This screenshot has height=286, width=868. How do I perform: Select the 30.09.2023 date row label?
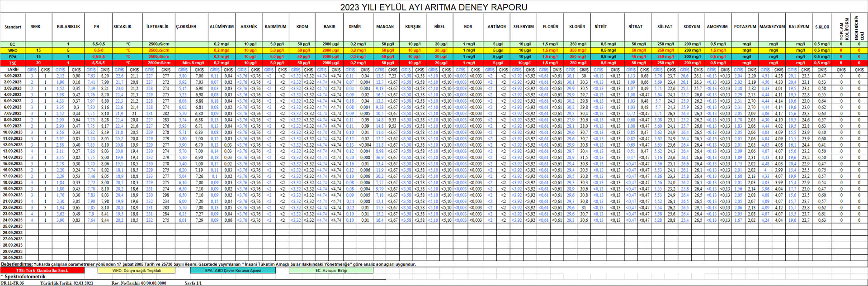(x=13, y=258)
